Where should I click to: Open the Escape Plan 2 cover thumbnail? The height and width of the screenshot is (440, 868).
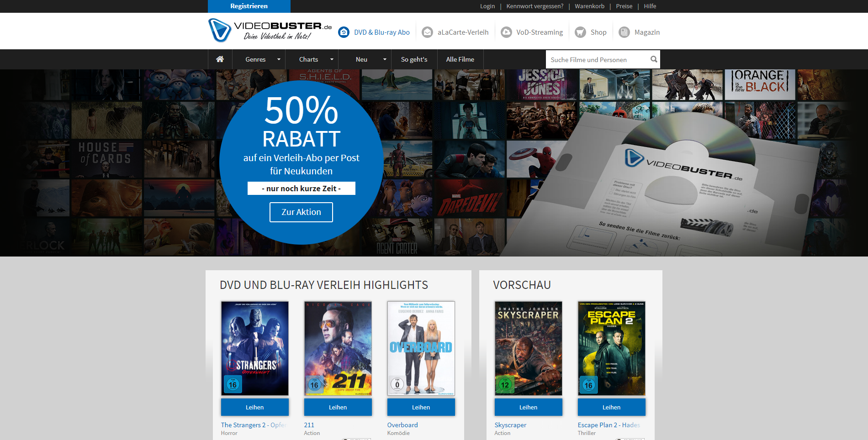point(612,348)
